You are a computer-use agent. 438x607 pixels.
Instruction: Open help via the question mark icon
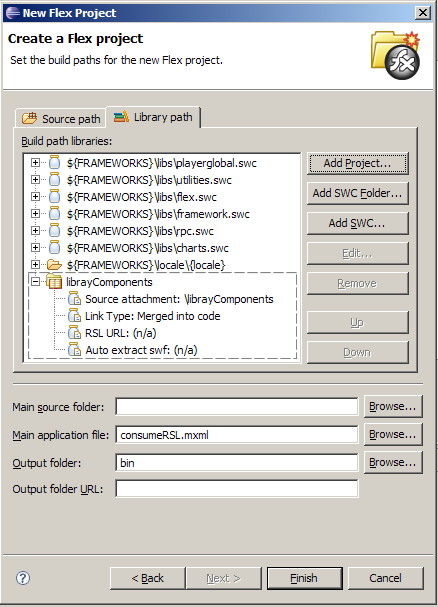(23, 578)
